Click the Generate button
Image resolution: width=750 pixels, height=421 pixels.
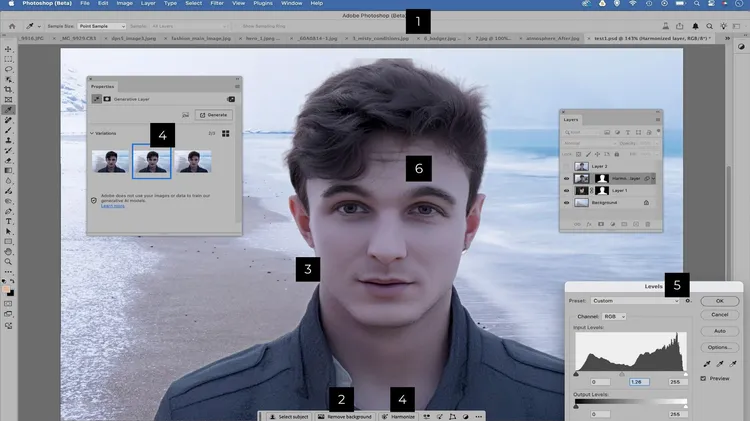213,115
